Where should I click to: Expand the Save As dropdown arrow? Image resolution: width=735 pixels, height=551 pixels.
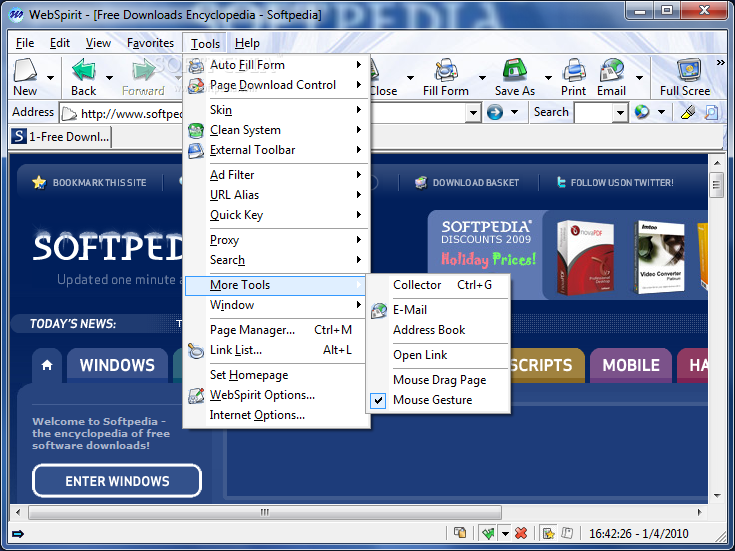tap(548, 77)
